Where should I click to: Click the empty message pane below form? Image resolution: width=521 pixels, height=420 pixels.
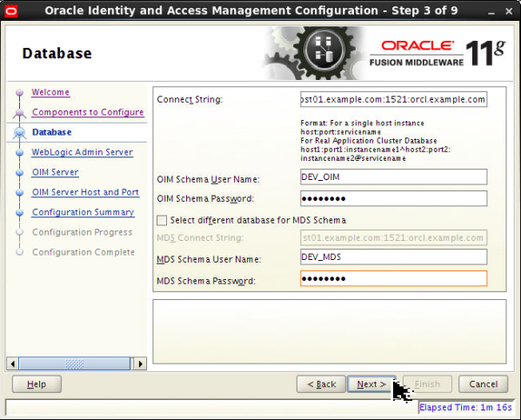coord(330,331)
